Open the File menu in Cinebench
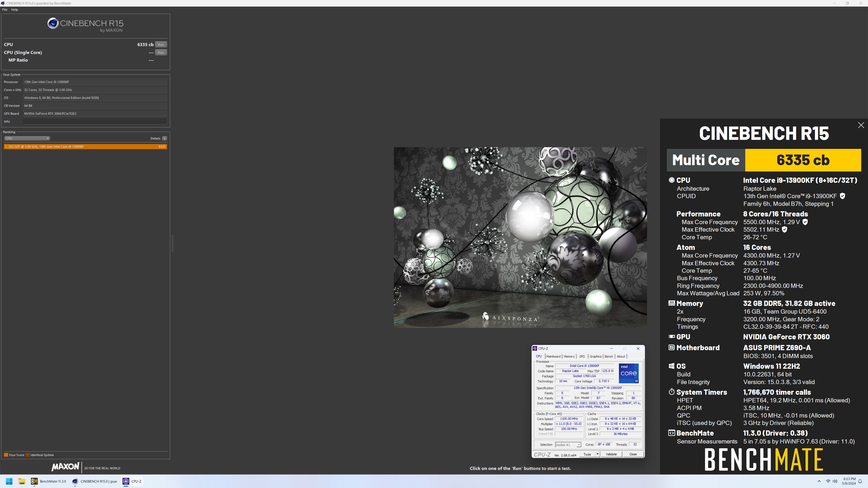The image size is (868, 488). (5, 10)
